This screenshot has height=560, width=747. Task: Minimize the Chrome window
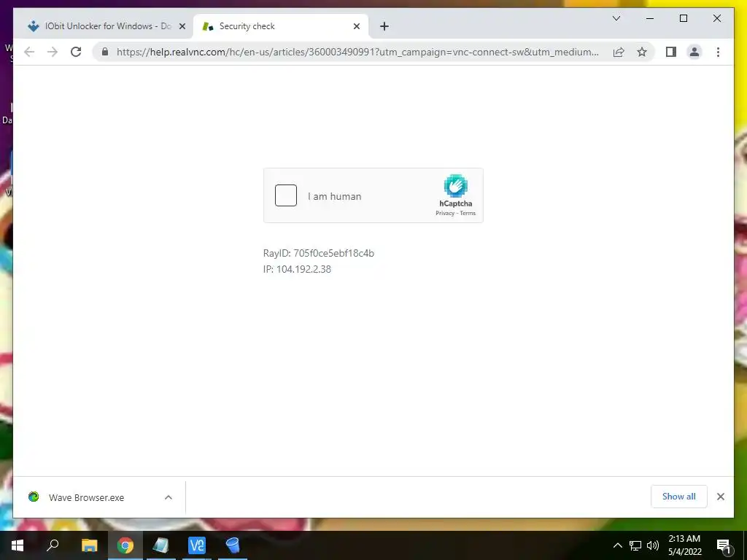(x=650, y=18)
